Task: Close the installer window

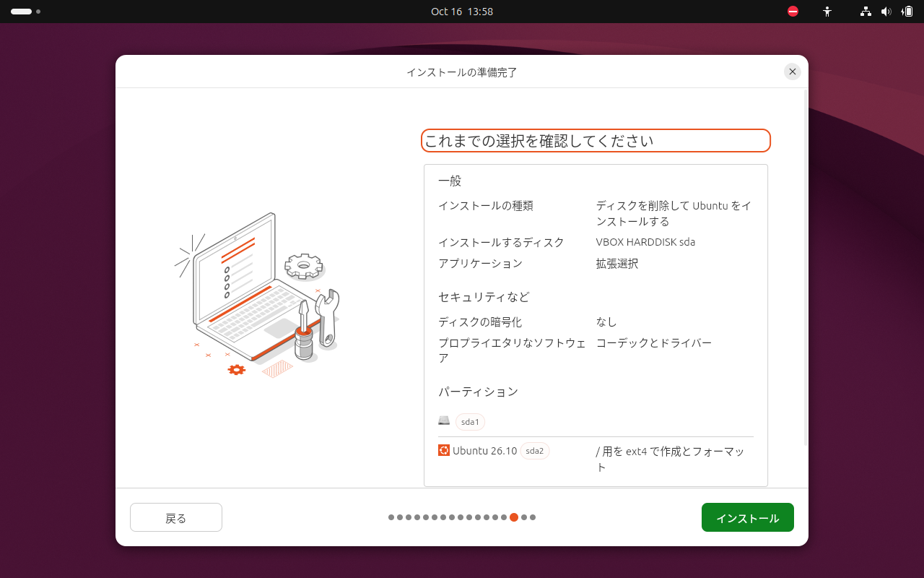Action: 793,72
